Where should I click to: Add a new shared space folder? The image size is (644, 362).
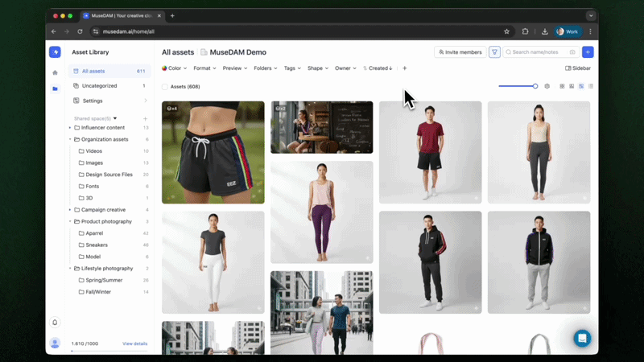[x=145, y=118]
